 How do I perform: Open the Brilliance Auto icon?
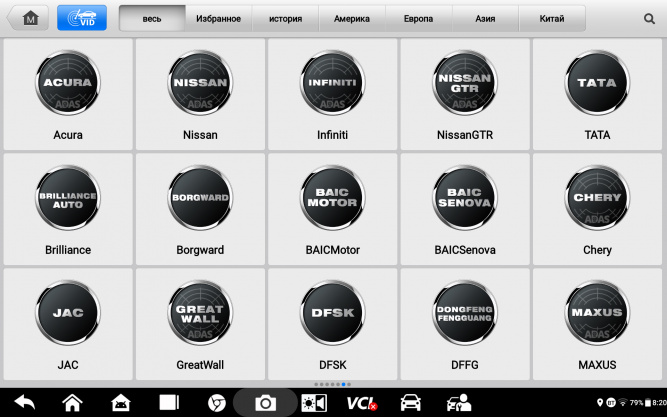(68, 198)
